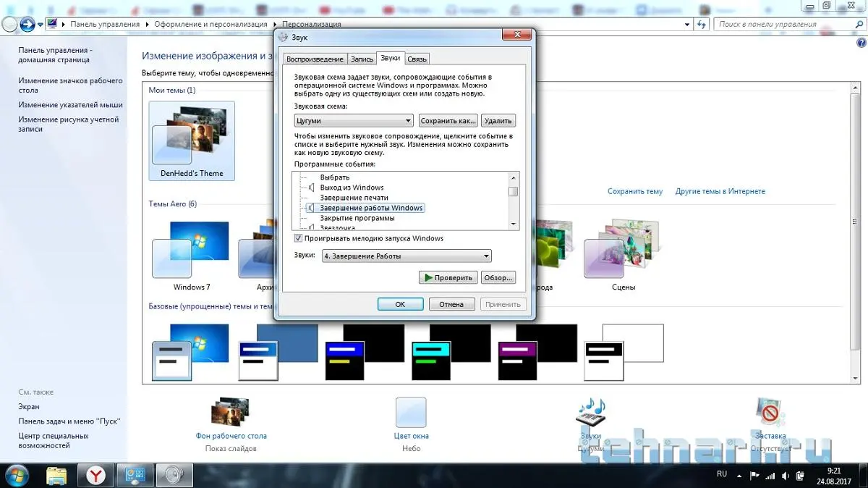Select Выход из Windows event

(x=352, y=188)
